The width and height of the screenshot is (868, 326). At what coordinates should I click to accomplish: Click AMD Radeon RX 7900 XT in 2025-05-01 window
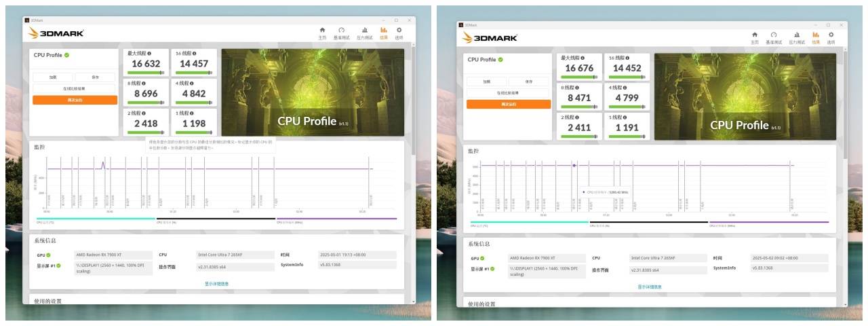coord(113,255)
